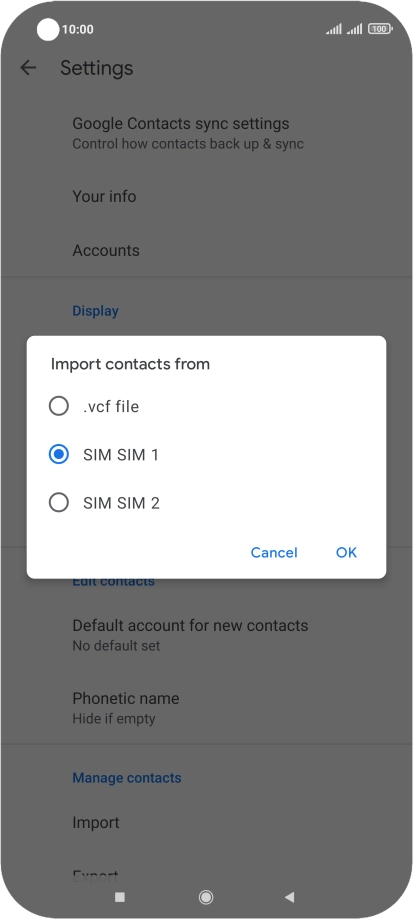Viewport: 413px width, 919px height.
Task: Tap the second signal strength icon
Action: 354,29
